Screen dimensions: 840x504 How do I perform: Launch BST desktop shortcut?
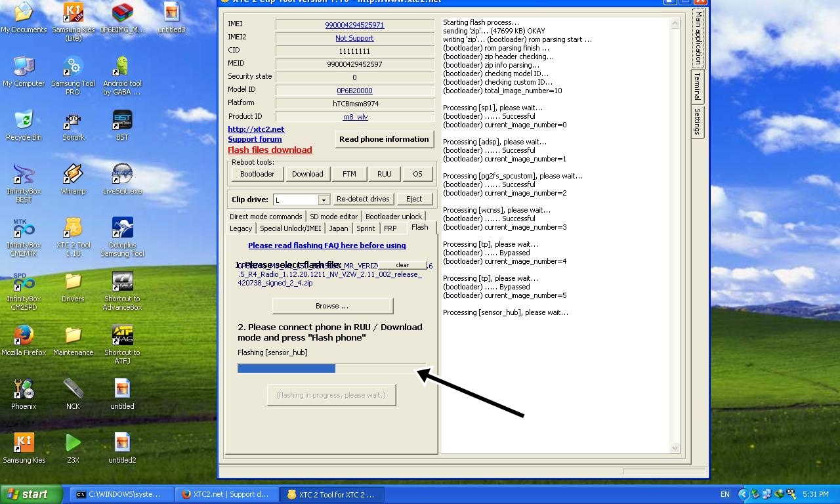tap(122, 125)
